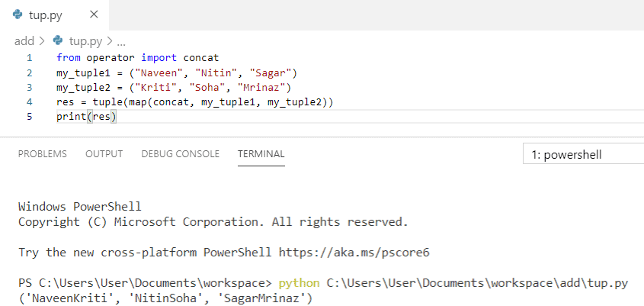This screenshot has width=644, height=306.
Task: Click the Python icon on tup.py tab
Action: [x=18, y=14]
